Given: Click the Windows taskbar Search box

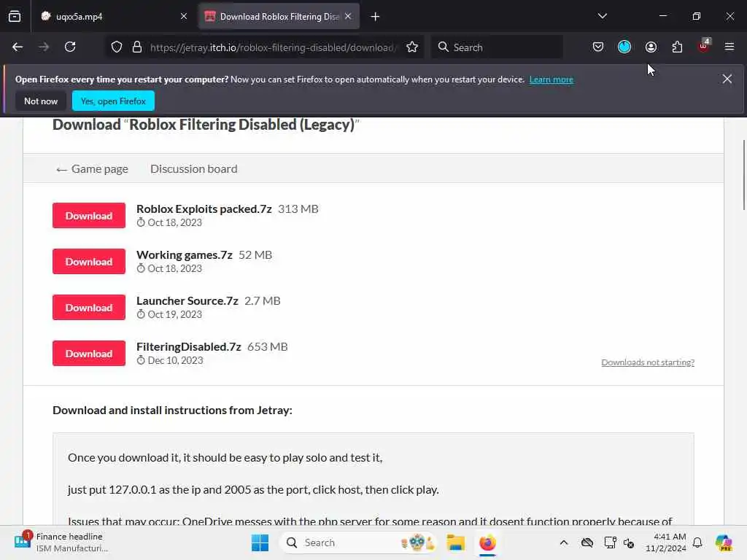Looking at the screenshot, I should point(358,542).
